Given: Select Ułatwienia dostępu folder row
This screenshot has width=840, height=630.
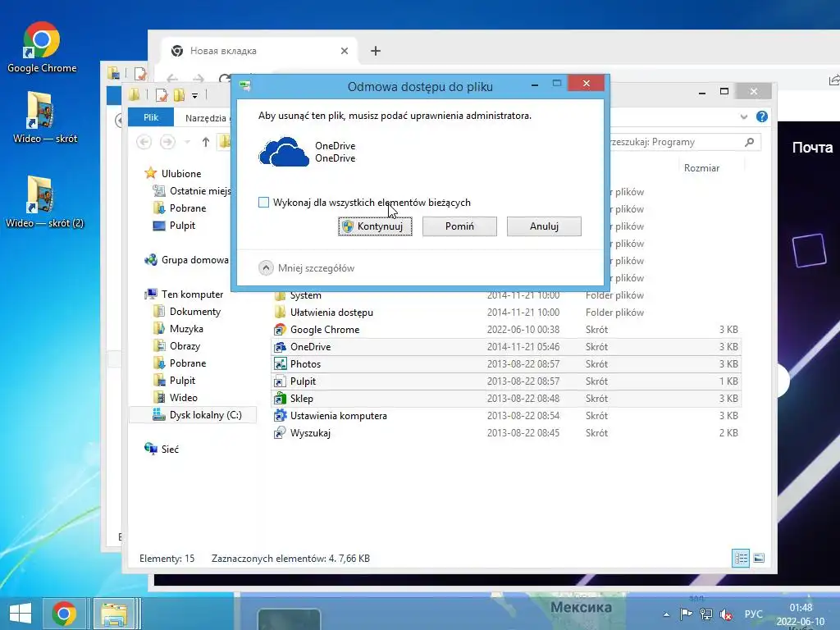Looking at the screenshot, I should click(506, 313).
